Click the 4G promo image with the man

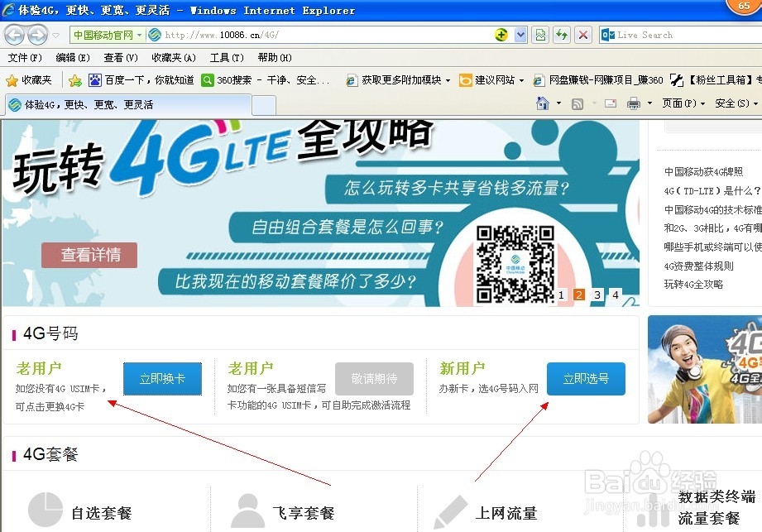click(x=705, y=369)
